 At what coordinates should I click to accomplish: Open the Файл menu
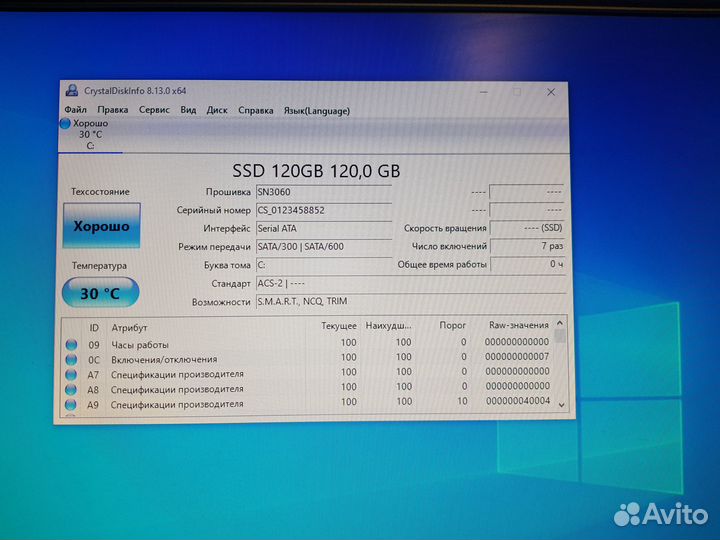tap(75, 110)
